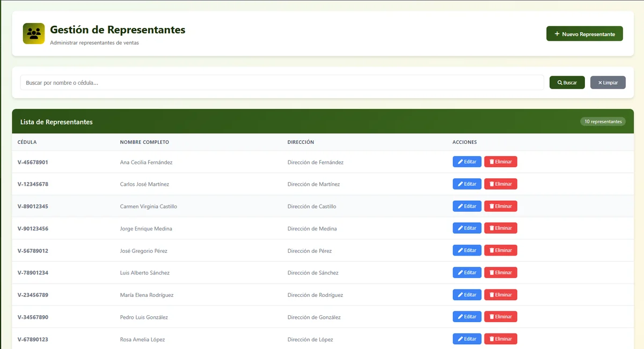Edit Pedro Luis González record
The width and height of the screenshot is (644, 349).
467,317
